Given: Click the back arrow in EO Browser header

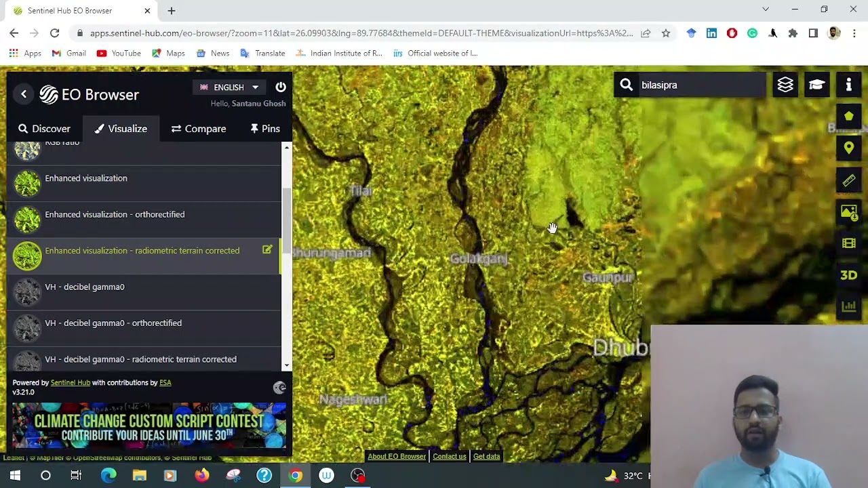Looking at the screenshot, I should pyautogui.click(x=24, y=94).
